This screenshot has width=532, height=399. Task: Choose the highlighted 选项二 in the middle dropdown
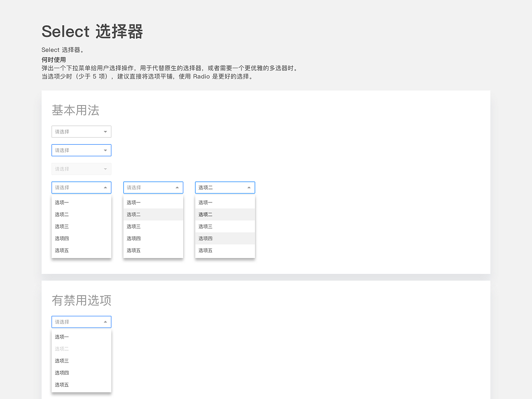[133, 214]
